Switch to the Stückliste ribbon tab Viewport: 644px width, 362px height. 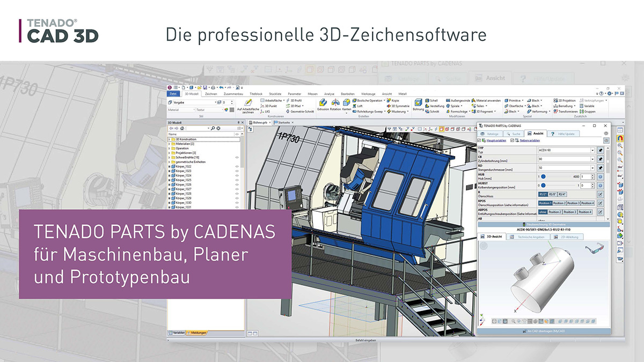click(x=274, y=94)
